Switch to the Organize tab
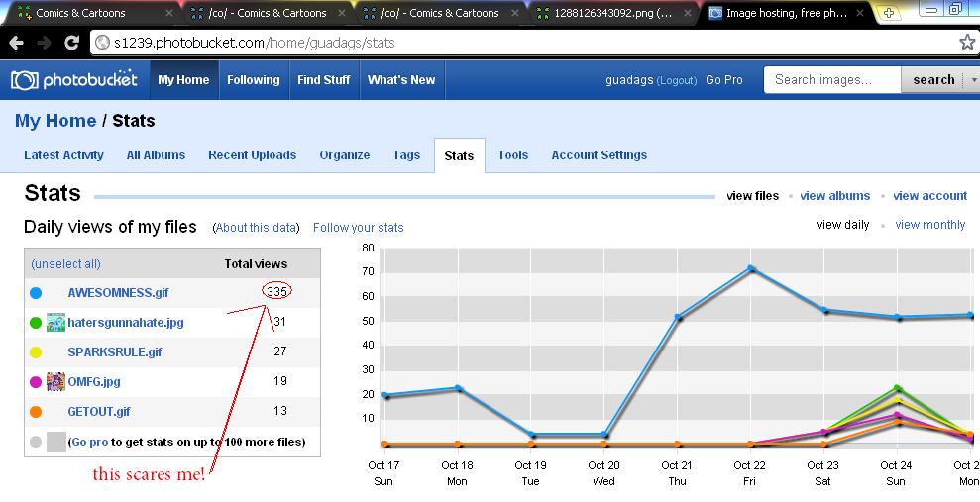 (344, 155)
